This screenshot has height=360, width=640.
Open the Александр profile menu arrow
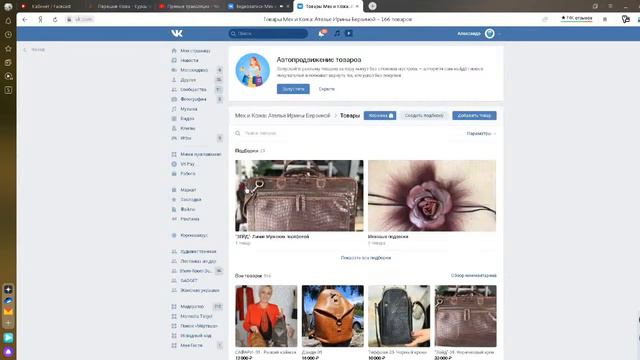point(499,34)
